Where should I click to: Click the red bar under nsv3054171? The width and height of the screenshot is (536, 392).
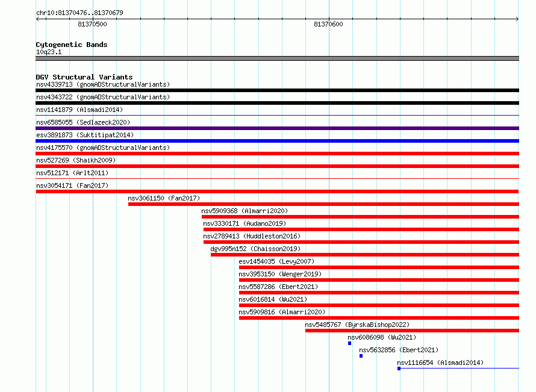pos(277,191)
